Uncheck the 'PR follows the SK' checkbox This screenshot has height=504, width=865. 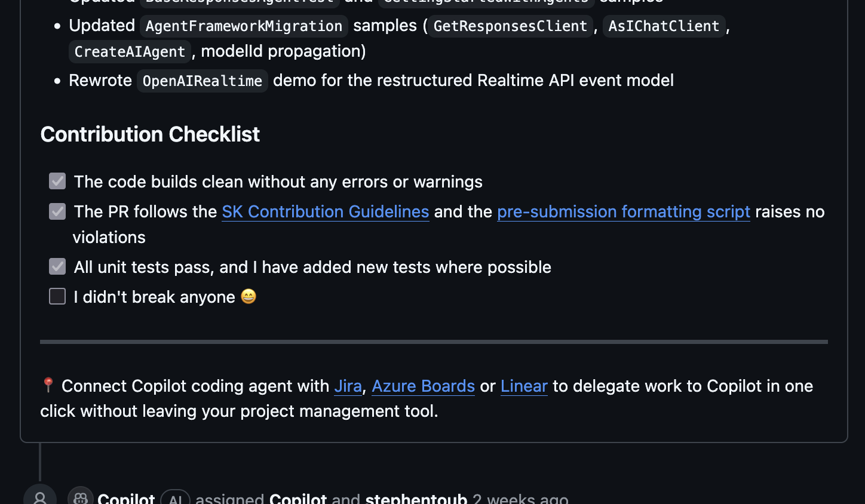point(57,211)
